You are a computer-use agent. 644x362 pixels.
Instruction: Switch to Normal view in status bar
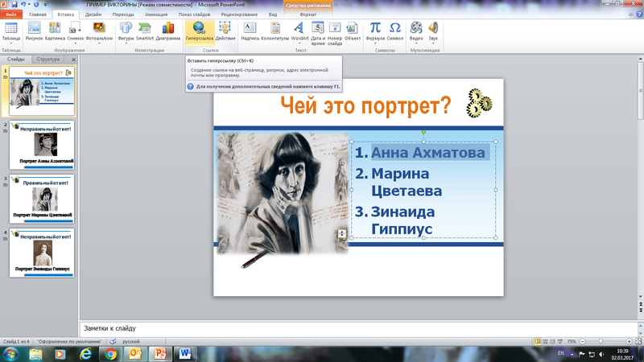[x=537, y=341]
